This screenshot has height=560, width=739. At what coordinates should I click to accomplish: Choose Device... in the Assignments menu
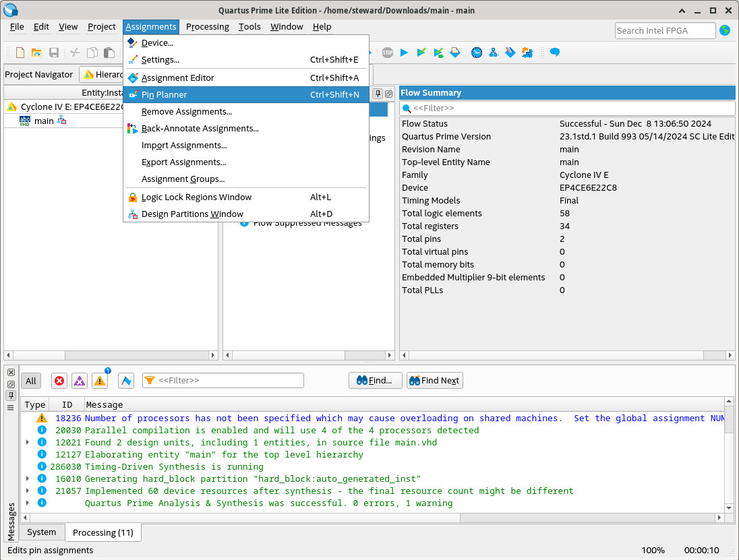point(245,43)
